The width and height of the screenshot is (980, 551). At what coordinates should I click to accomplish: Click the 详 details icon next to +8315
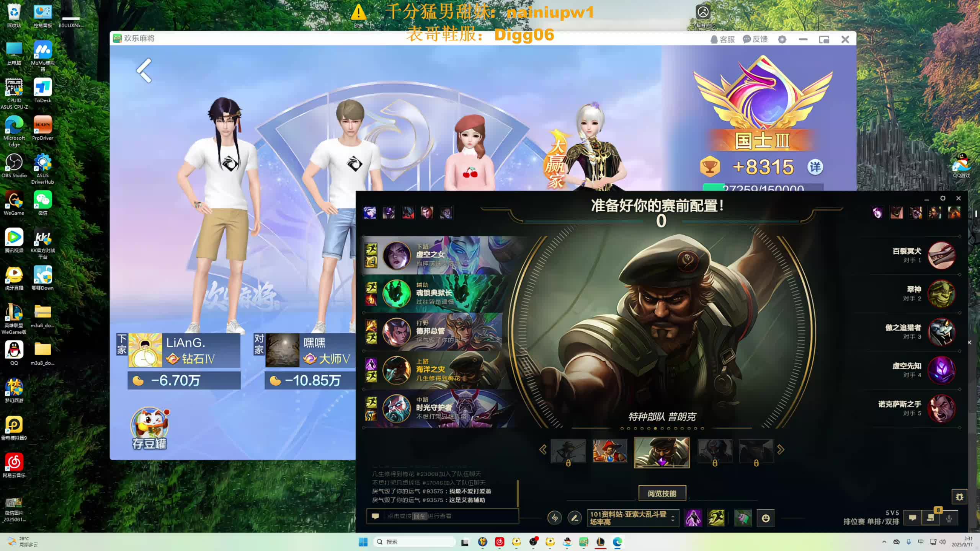pos(815,167)
